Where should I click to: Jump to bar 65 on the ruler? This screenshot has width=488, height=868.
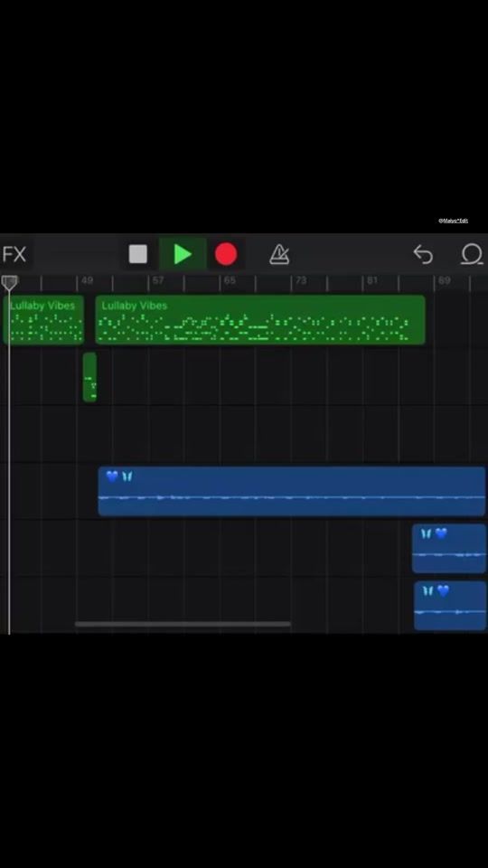[230, 280]
